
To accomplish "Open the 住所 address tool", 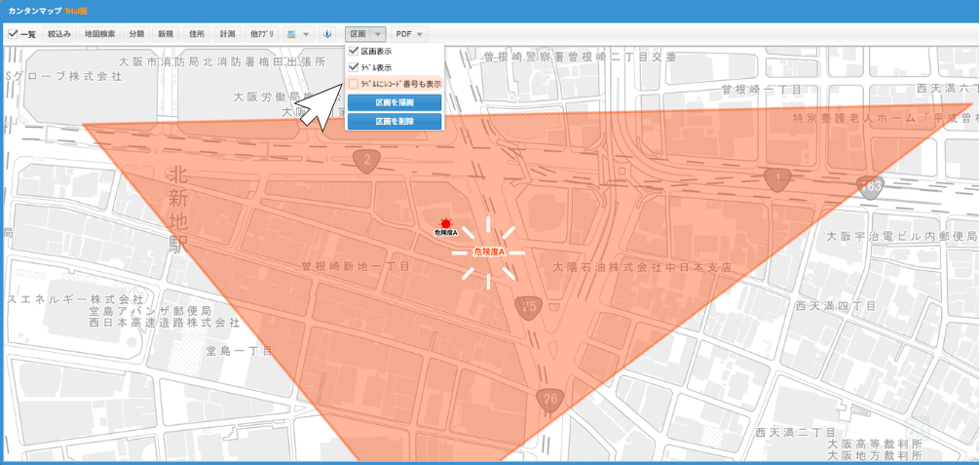I will (x=196, y=34).
